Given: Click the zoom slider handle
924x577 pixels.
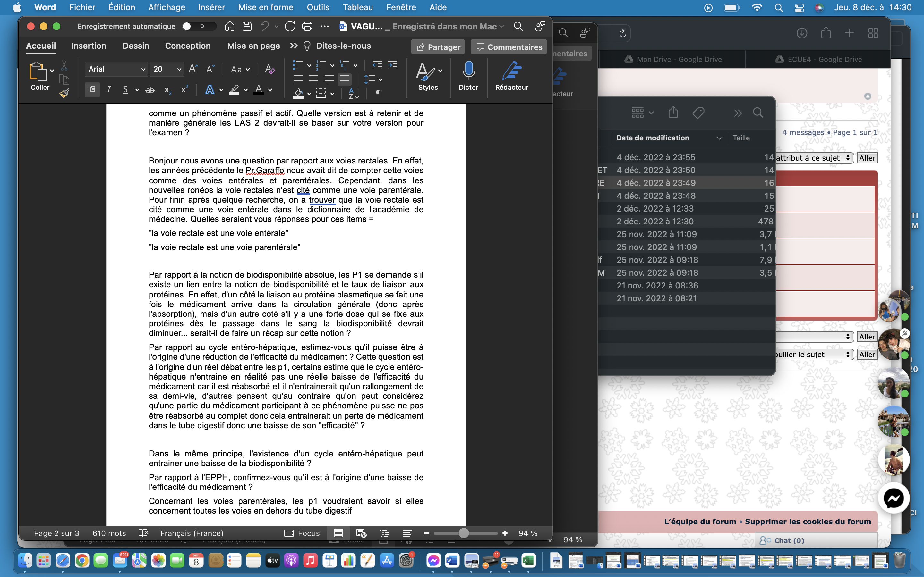Looking at the screenshot, I should (x=464, y=533).
